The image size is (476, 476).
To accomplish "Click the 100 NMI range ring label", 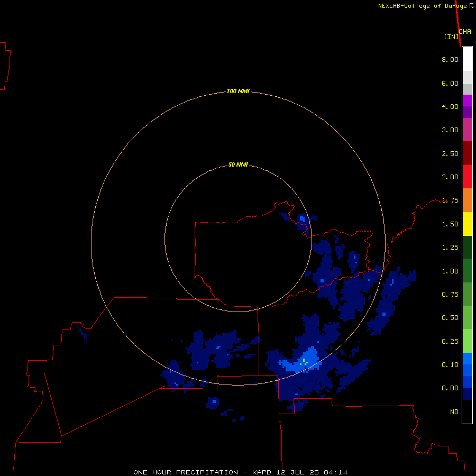I will point(238,91).
